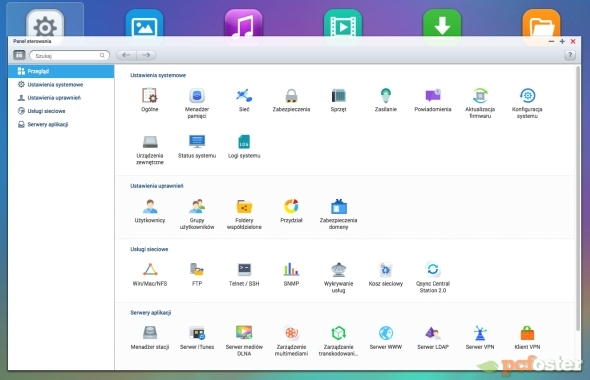Open Zabezpieczenia security settings
The width and height of the screenshot is (590, 380).
click(x=291, y=96)
